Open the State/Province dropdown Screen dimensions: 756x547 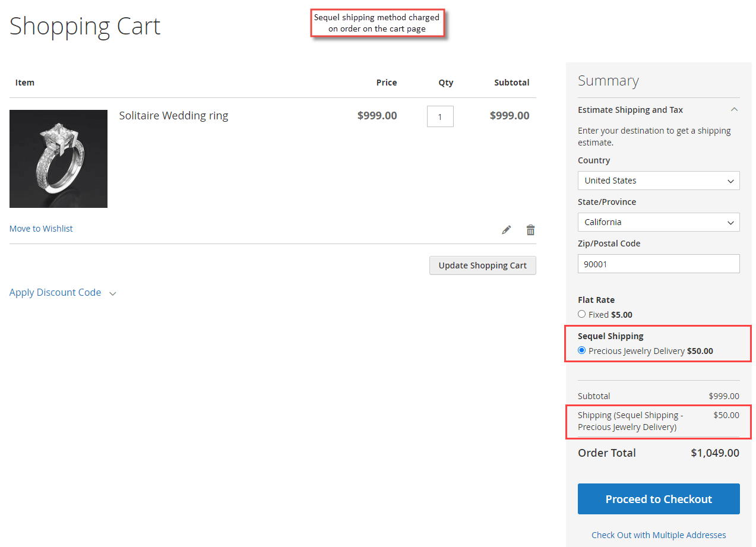pyautogui.click(x=658, y=222)
